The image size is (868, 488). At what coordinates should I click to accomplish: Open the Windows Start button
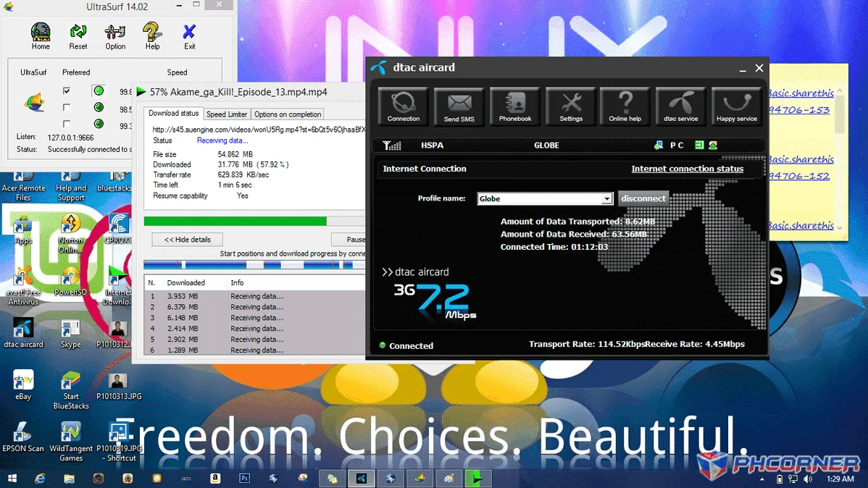click(x=12, y=479)
